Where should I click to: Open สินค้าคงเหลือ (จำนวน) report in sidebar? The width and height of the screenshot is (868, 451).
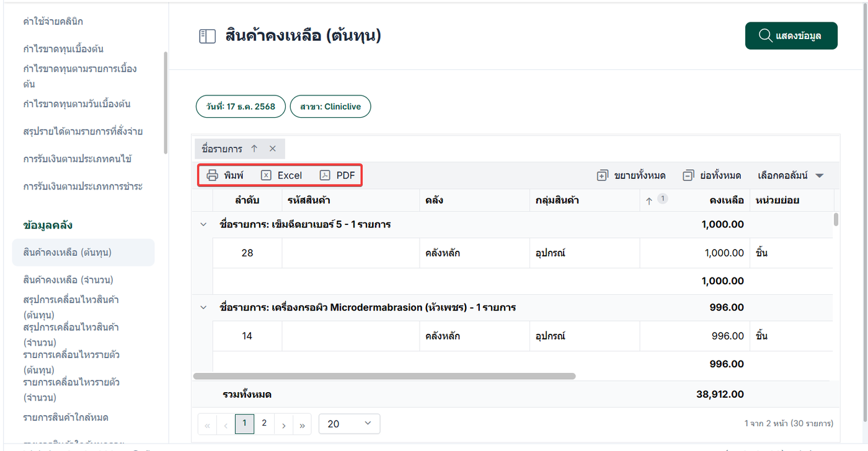[x=68, y=279]
